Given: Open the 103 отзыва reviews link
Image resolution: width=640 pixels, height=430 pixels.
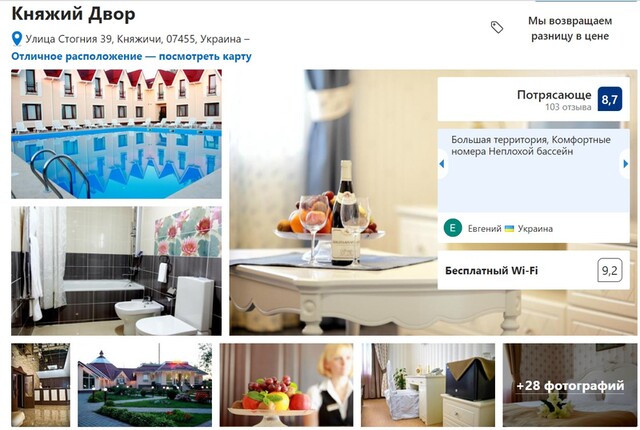Looking at the screenshot, I should click(568, 107).
